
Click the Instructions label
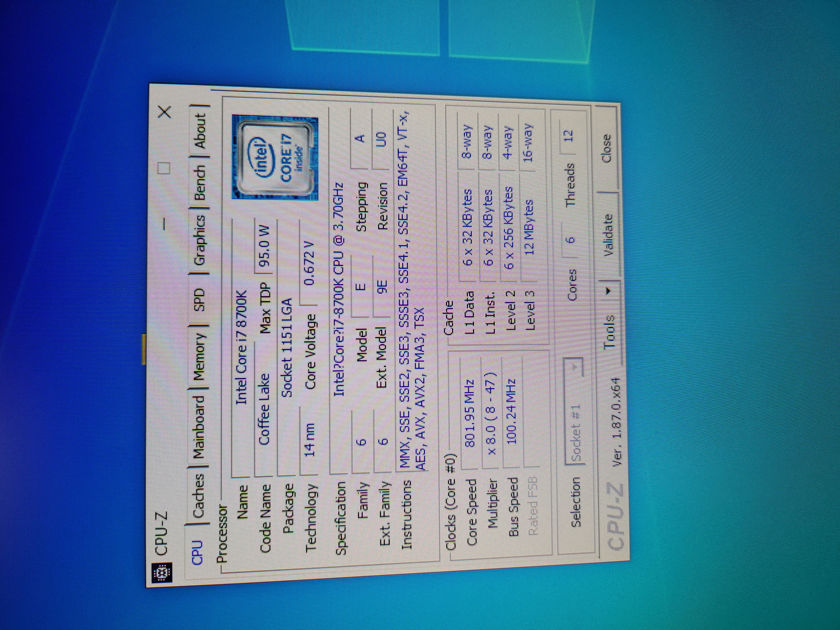pos(407,515)
